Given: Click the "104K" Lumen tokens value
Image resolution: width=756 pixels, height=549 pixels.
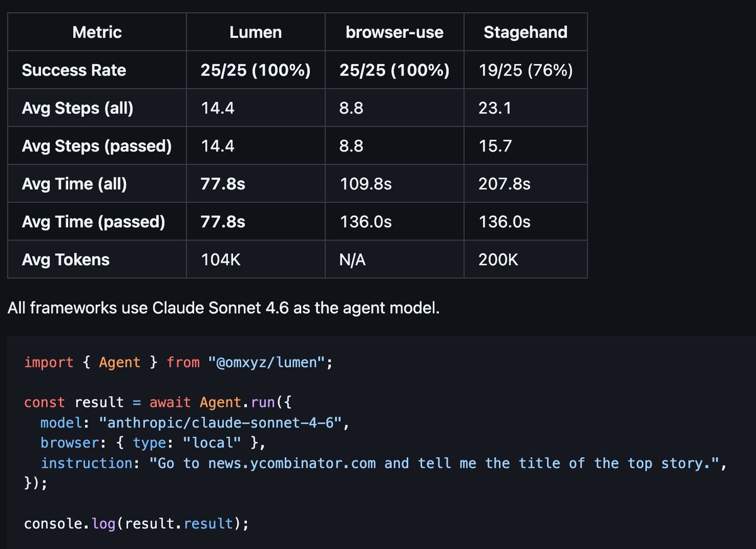Looking at the screenshot, I should (x=220, y=259).
